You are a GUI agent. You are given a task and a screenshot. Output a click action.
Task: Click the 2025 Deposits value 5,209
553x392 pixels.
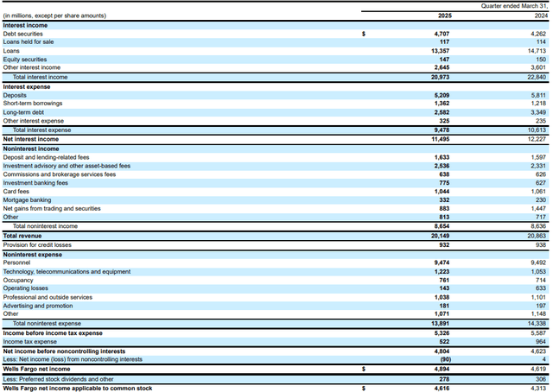(442, 95)
